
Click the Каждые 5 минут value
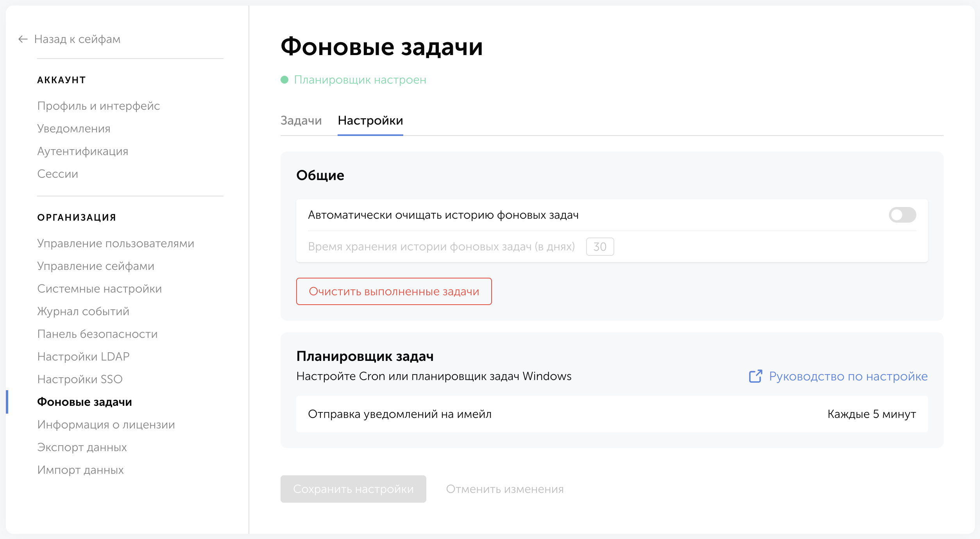(x=872, y=414)
